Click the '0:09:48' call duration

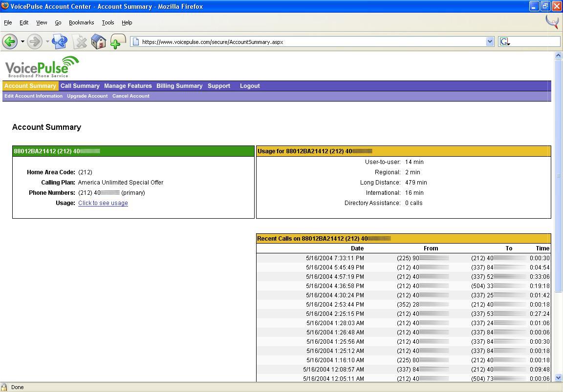tap(540, 370)
